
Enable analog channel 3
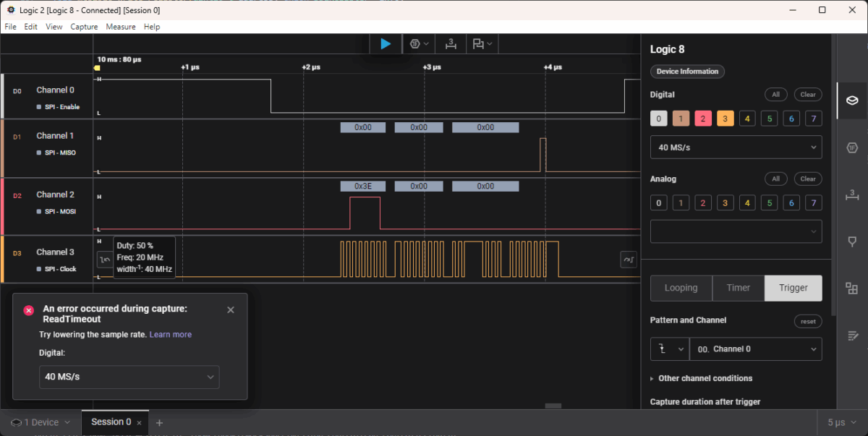pyautogui.click(x=726, y=203)
